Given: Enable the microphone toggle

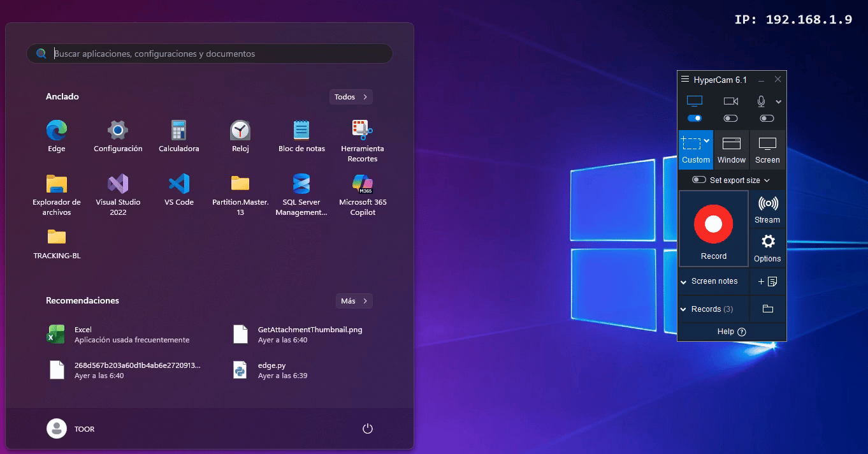Looking at the screenshot, I should pyautogui.click(x=767, y=118).
